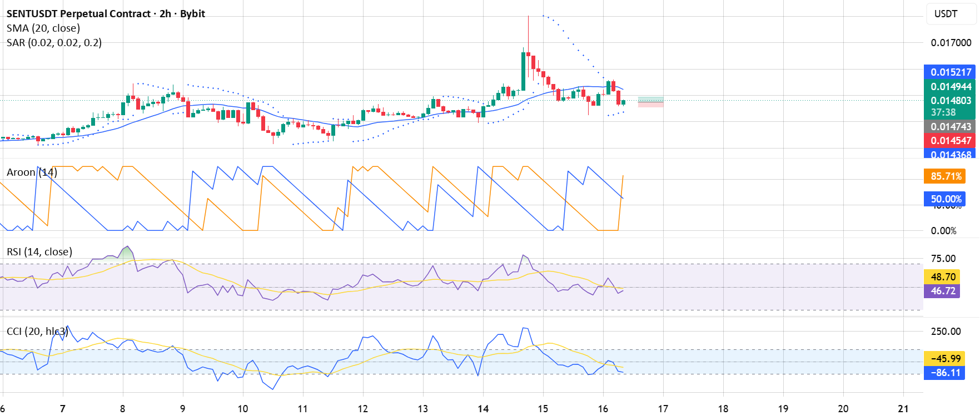Select the green and red position box
The image size is (980, 420).
click(650, 101)
